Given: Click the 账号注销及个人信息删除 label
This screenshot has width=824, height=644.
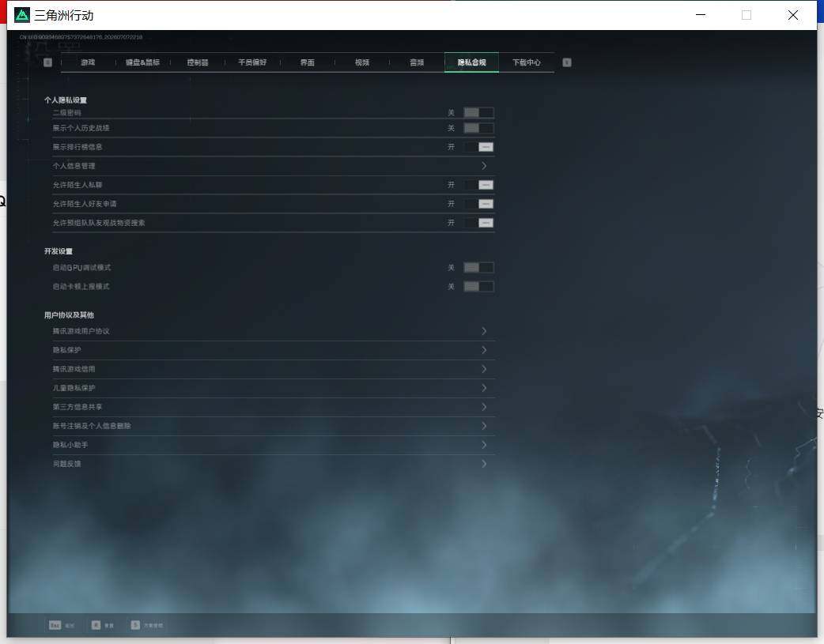Looking at the screenshot, I should coord(92,425).
